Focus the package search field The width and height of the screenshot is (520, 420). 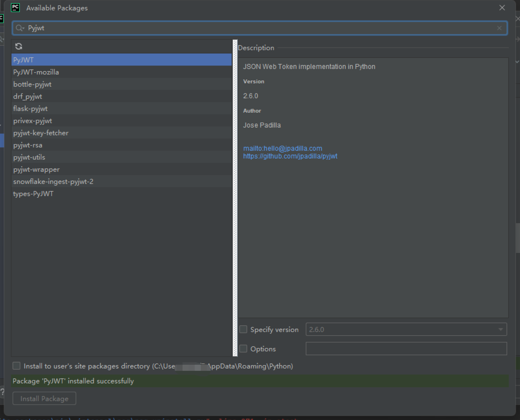coord(260,28)
